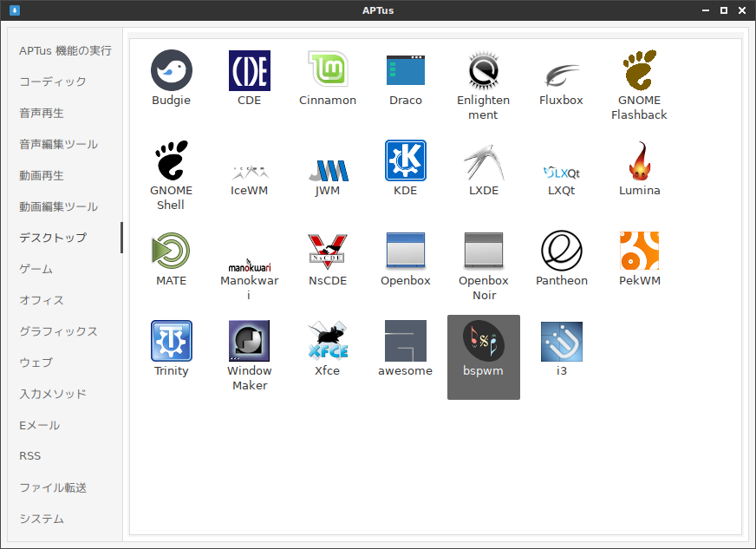
Task: Select the Draco desktop icon
Action: pos(406,70)
